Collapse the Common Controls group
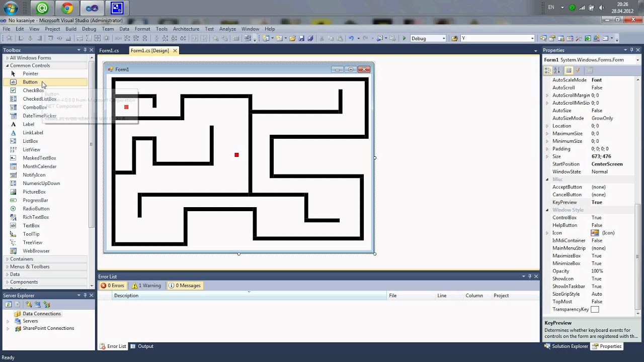 point(7,65)
